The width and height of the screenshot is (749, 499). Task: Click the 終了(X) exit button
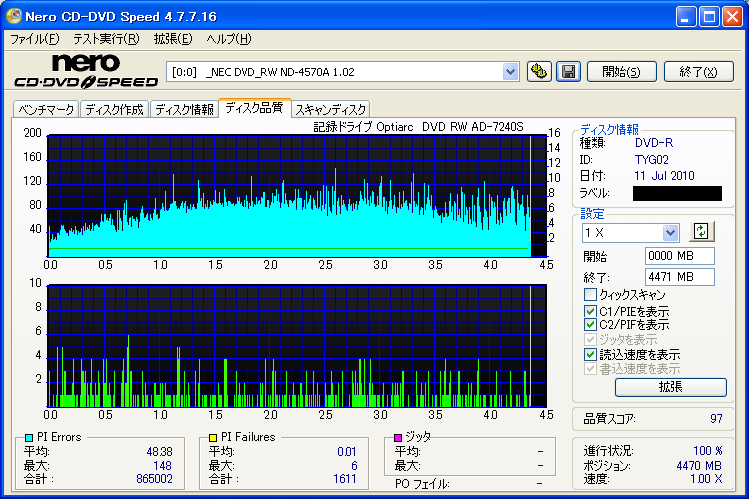click(x=698, y=72)
